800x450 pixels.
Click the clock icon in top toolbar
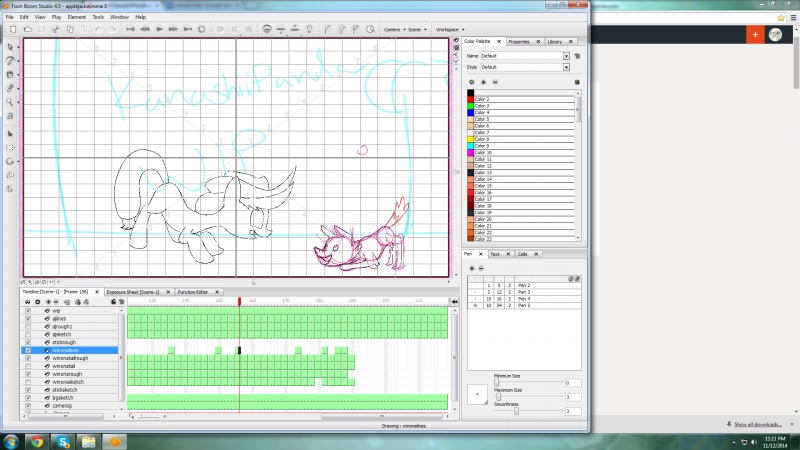370,30
